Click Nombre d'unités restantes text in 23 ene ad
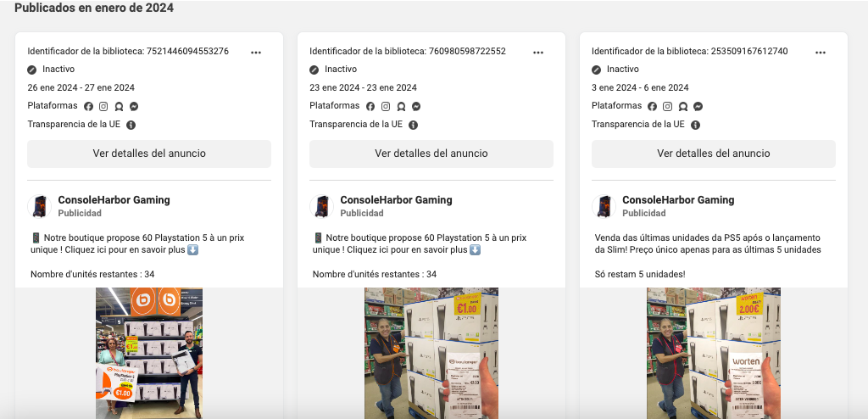This screenshot has width=868, height=419. [x=375, y=274]
